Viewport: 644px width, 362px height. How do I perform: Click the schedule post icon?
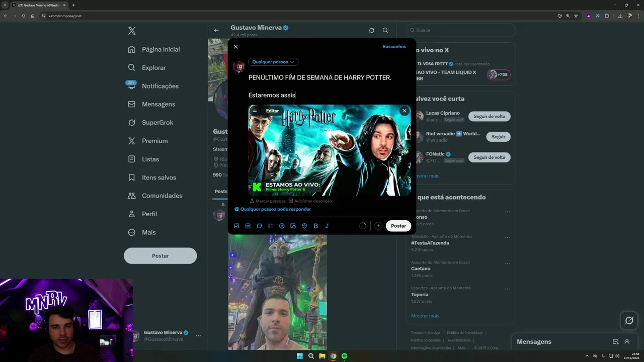click(293, 226)
